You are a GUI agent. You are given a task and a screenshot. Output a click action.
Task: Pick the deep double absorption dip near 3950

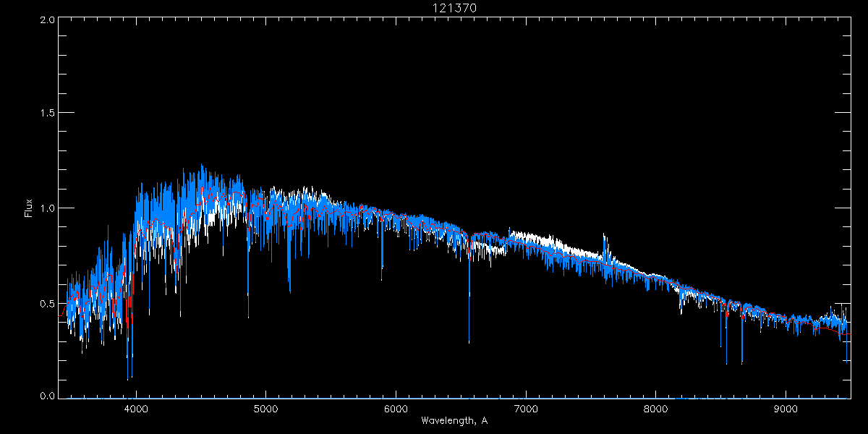coord(129,375)
